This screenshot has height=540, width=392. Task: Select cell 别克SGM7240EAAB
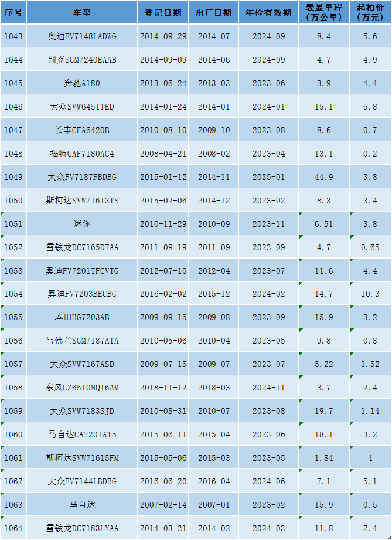(x=82, y=60)
